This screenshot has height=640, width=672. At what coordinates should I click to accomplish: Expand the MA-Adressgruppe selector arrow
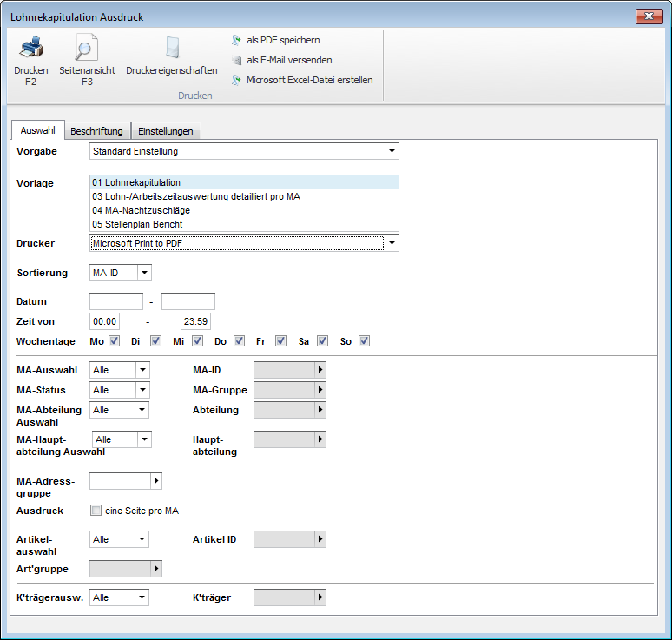pyautogui.click(x=156, y=481)
